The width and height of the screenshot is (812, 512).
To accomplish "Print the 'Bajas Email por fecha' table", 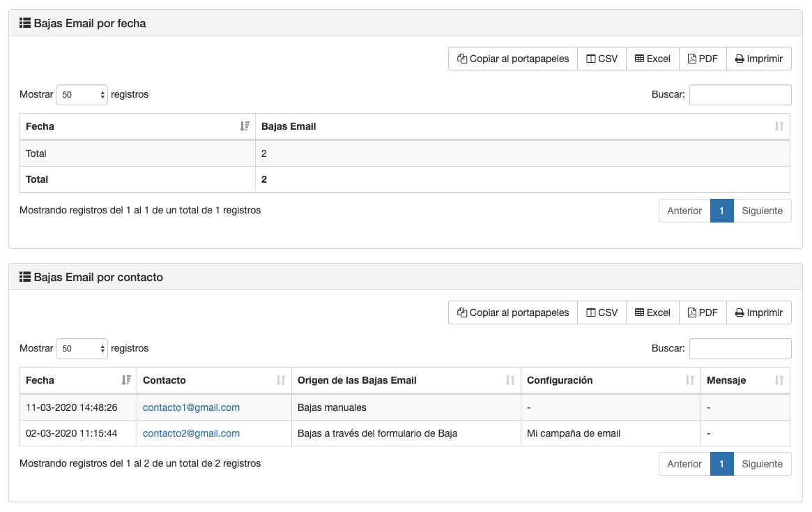I will tap(758, 59).
